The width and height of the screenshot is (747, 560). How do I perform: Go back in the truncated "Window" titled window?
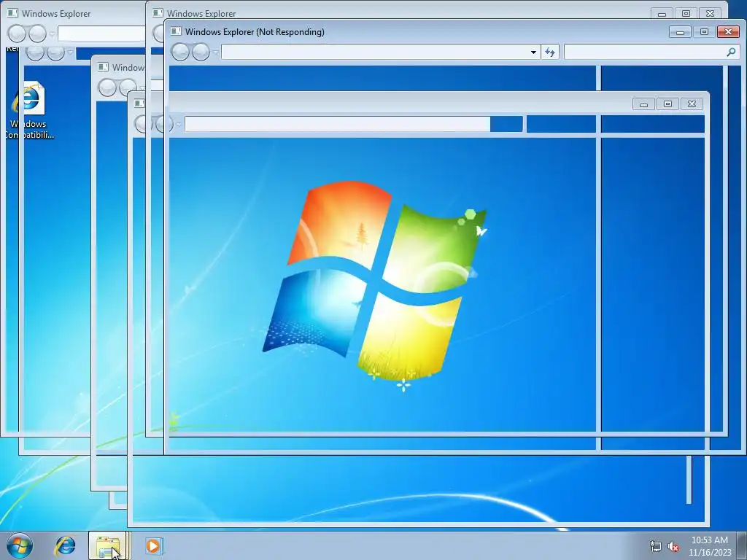point(107,87)
